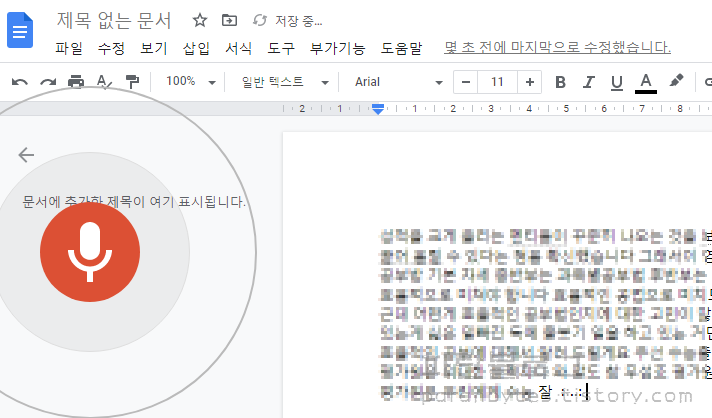This screenshot has height=418, width=712.
Task: Select the paint format roller
Action: [132, 82]
